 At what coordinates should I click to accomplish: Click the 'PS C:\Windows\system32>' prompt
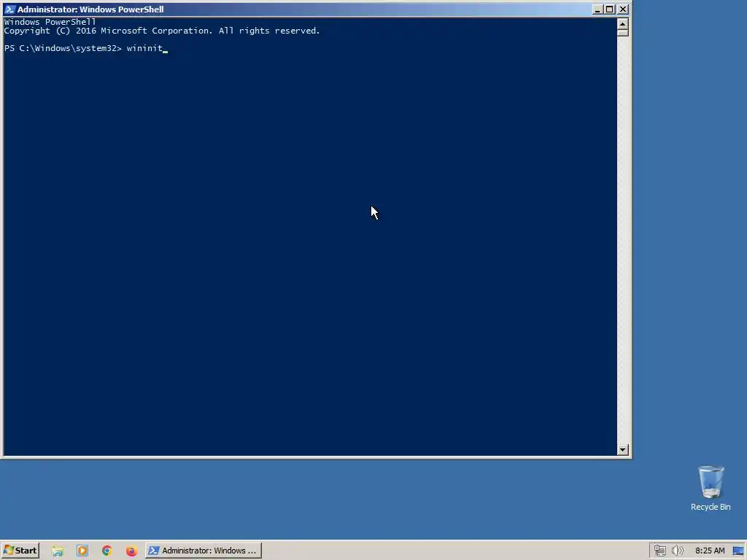[x=63, y=48]
